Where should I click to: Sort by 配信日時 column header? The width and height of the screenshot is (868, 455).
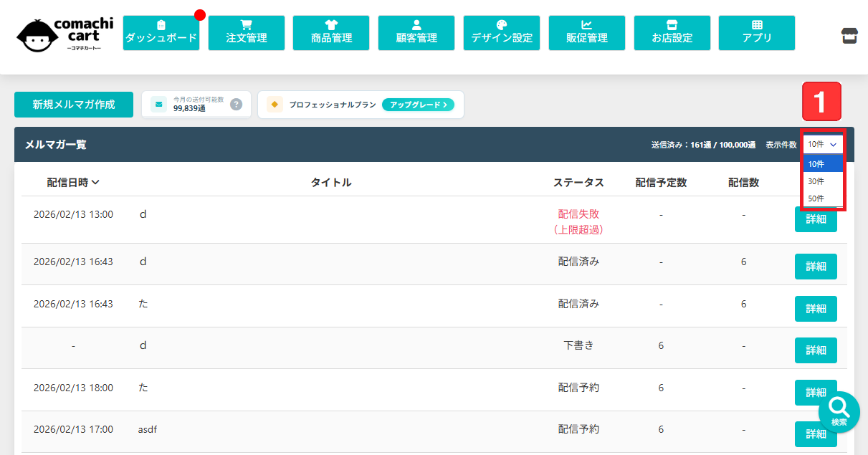click(x=73, y=183)
